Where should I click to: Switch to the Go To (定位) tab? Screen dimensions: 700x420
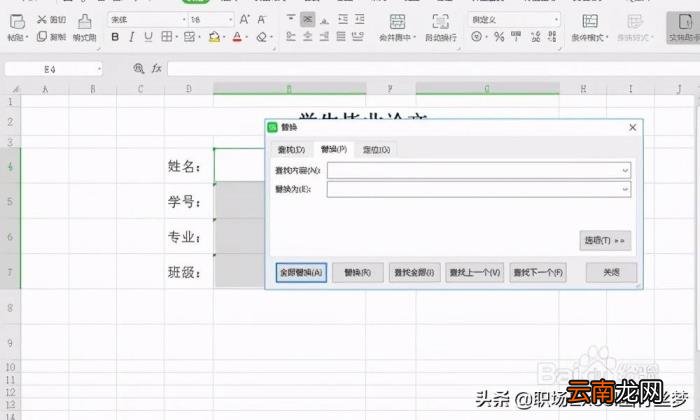point(376,150)
